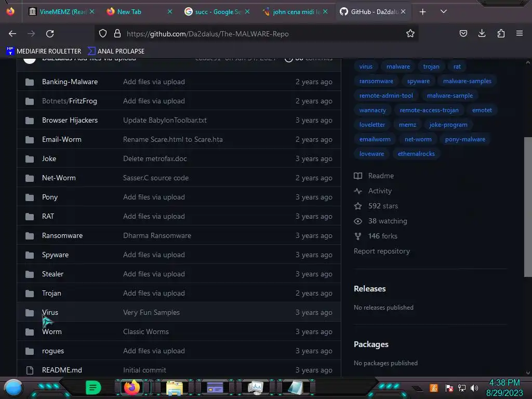532x399 pixels.
Task: Click the 'Sasser.C source code' commit message
Action: tap(155, 178)
